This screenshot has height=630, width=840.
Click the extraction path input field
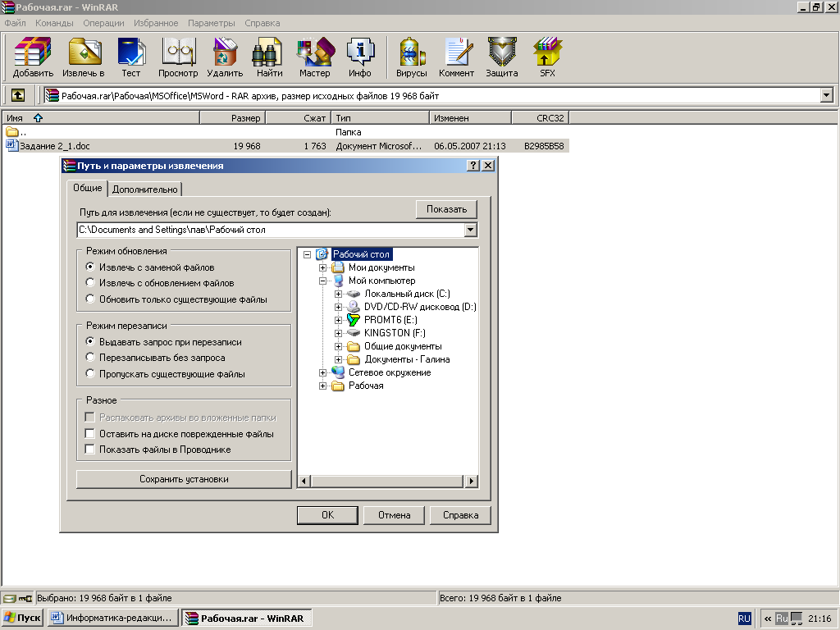point(271,230)
